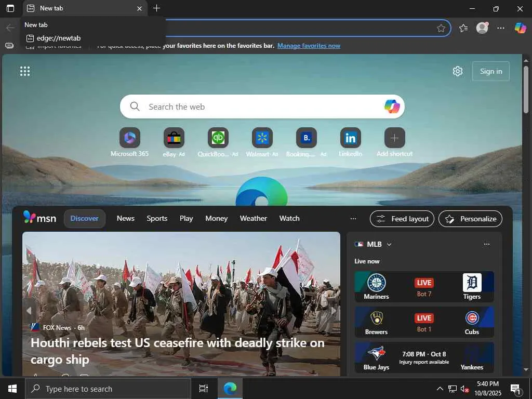
Task: Click the msn logo
Action: click(39, 218)
